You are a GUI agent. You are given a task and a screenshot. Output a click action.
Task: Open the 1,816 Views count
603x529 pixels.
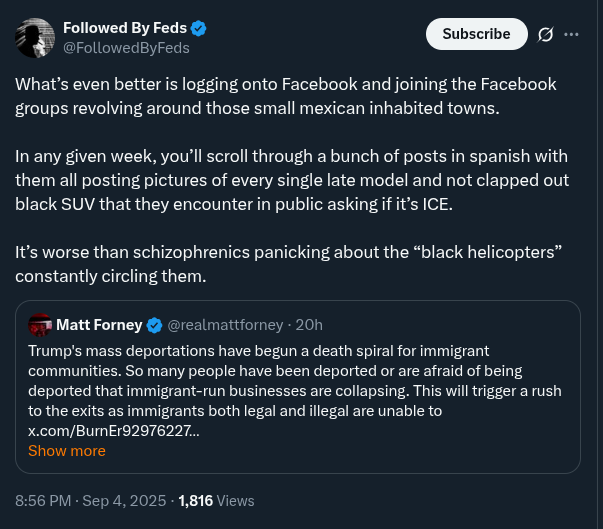coord(216,501)
